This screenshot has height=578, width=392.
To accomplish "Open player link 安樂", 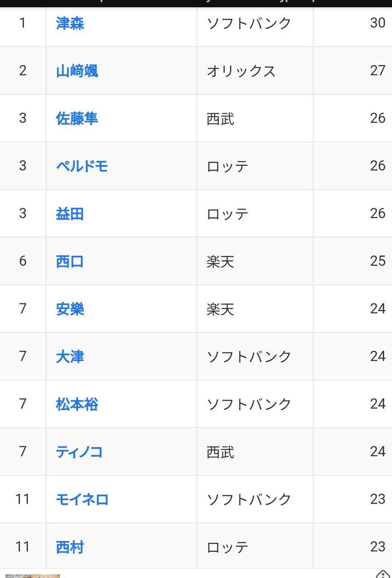I will point(70,309).
